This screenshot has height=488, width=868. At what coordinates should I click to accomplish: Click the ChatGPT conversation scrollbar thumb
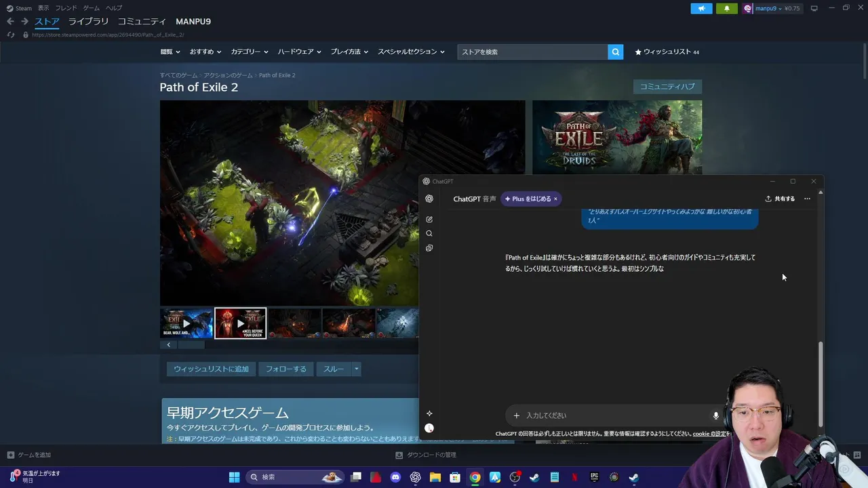[x=821, y=384]
